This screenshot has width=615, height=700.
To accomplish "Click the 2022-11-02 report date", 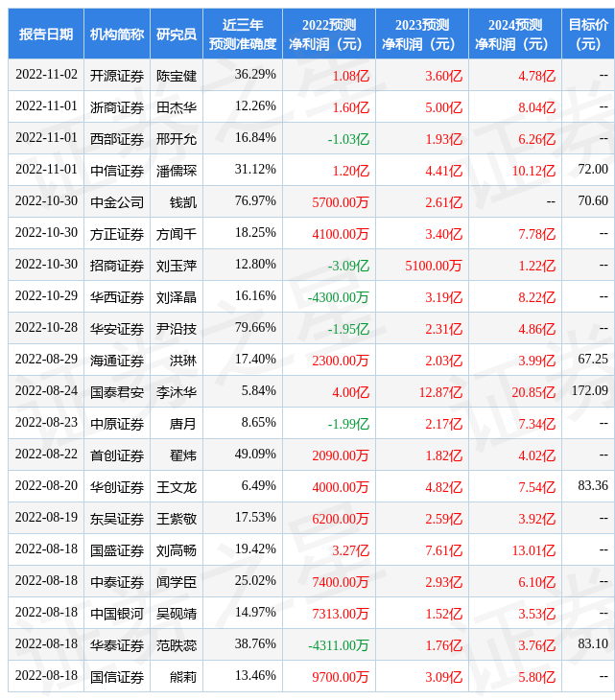I will pos(46,74).
